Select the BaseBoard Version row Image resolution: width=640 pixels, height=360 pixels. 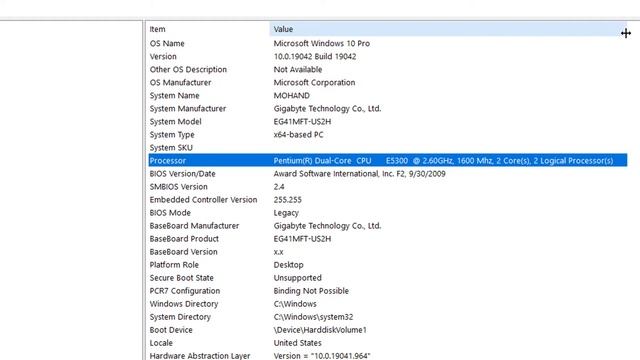[183, 252]
